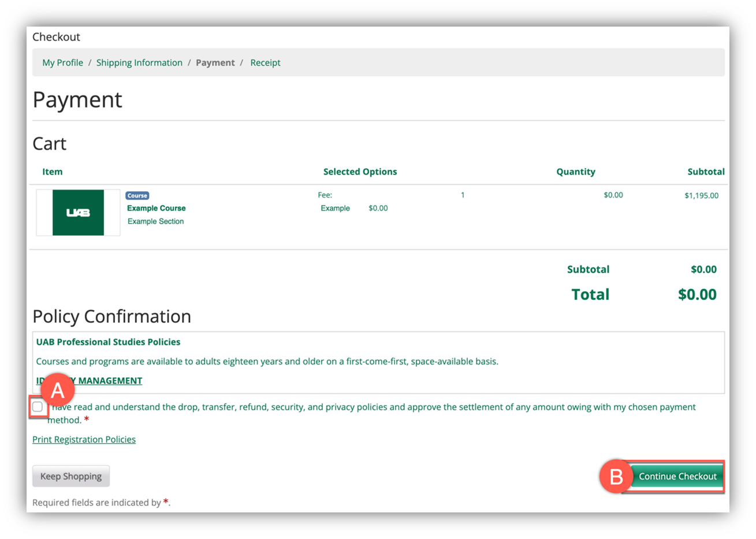Click the red circle marker A
Image resolution: width=756 pixels, height=539 pixels.
pos(57,391)
